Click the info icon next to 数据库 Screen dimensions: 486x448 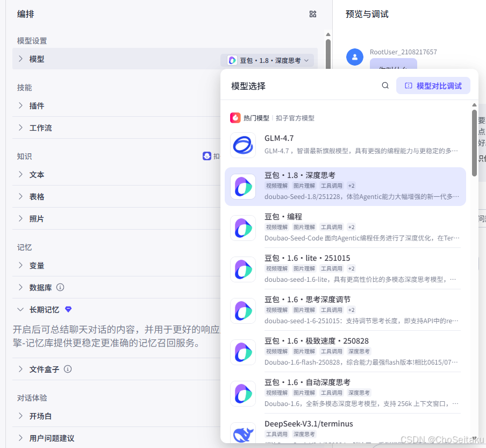[60, 287]
